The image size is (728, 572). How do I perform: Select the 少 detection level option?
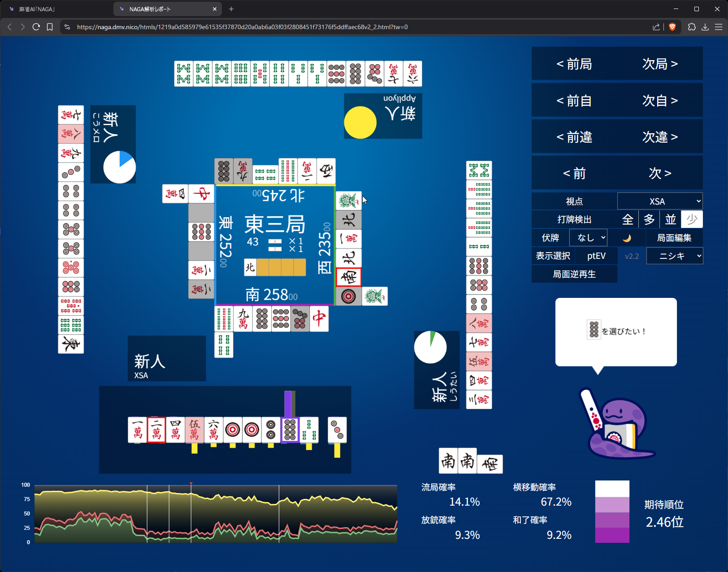click(x=692, y=219)
